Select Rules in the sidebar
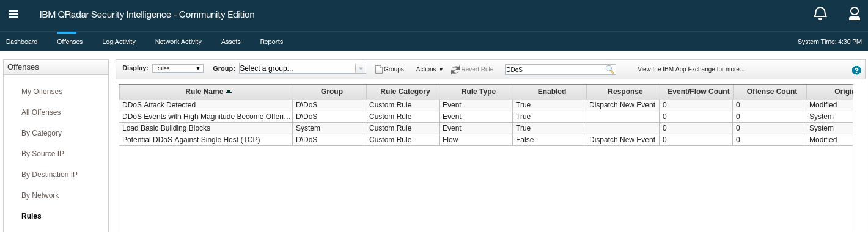 31,216
